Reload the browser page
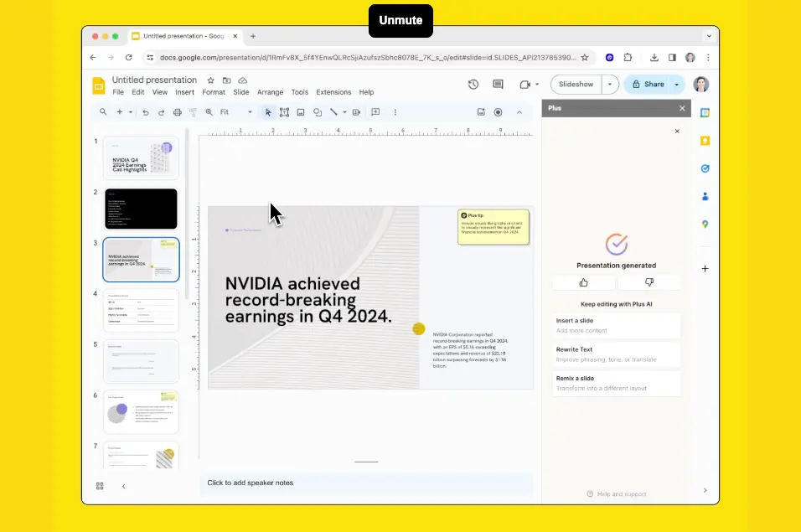 point(129,58)
